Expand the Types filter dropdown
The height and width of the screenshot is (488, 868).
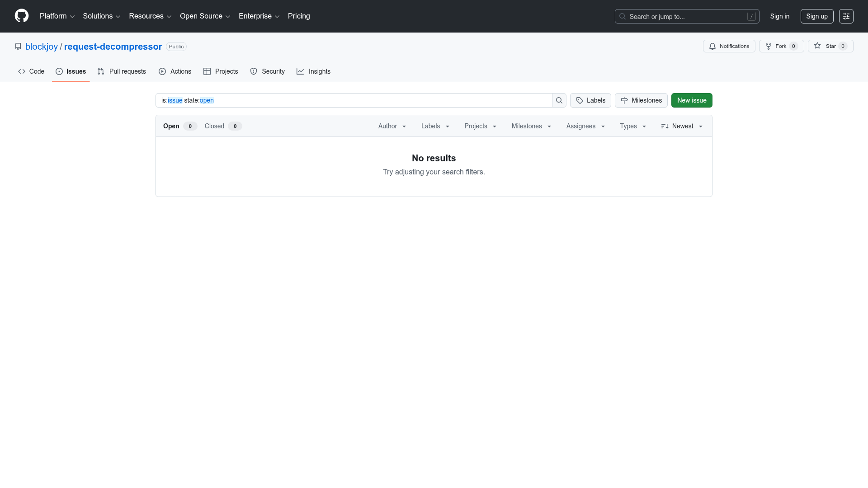(x=633, y=126)
